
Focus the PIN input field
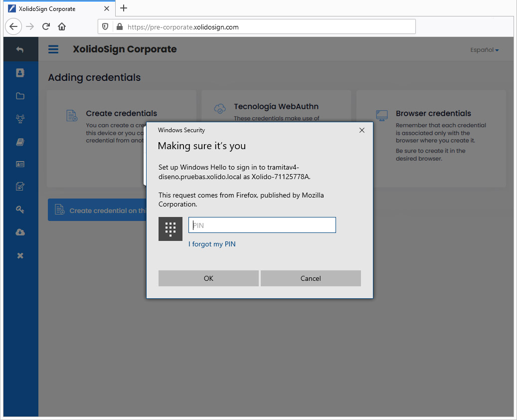[x=262, y=225]
